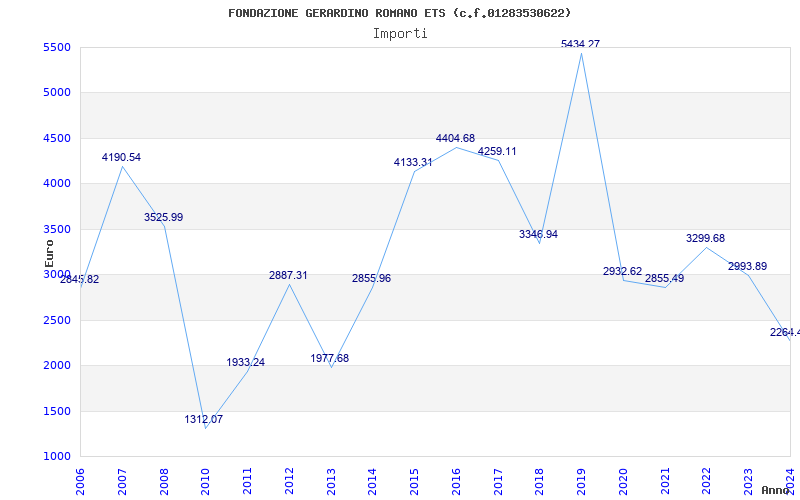Click y-axis tick 4000

point(57,184)
